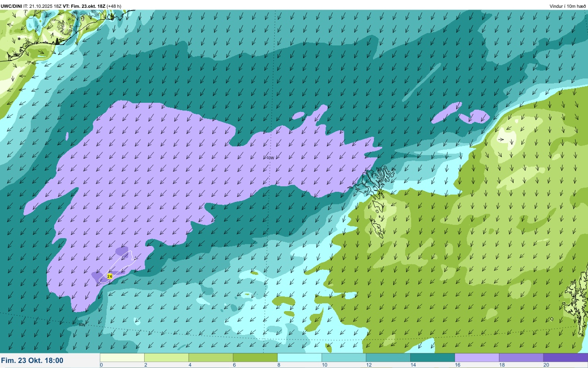Select the purple 18–20 legend swatch

521,357
